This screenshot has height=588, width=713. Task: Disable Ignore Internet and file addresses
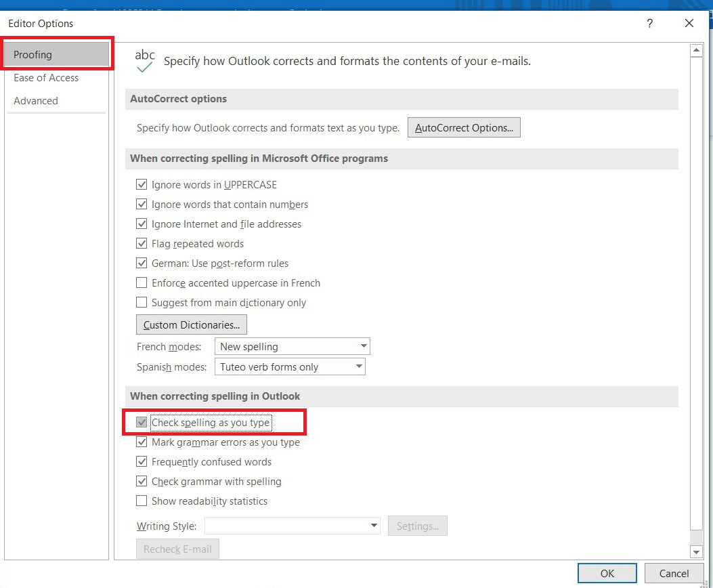[142, 224]
